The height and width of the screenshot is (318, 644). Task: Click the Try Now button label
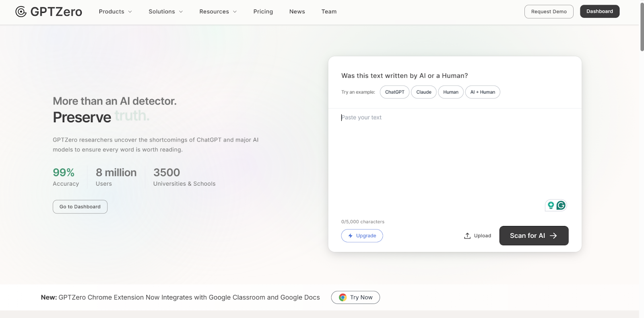coord(361,297)
